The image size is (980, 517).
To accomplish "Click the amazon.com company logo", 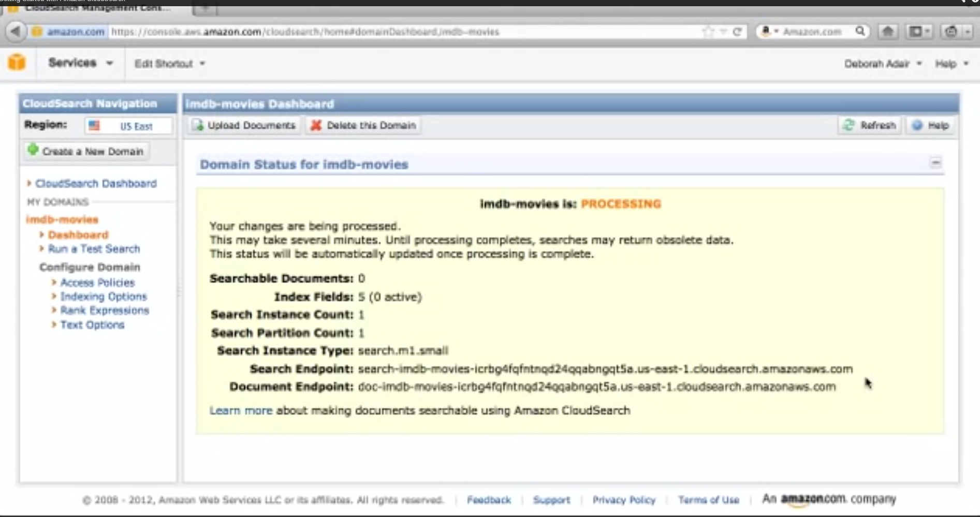I will tap(813, 499).
